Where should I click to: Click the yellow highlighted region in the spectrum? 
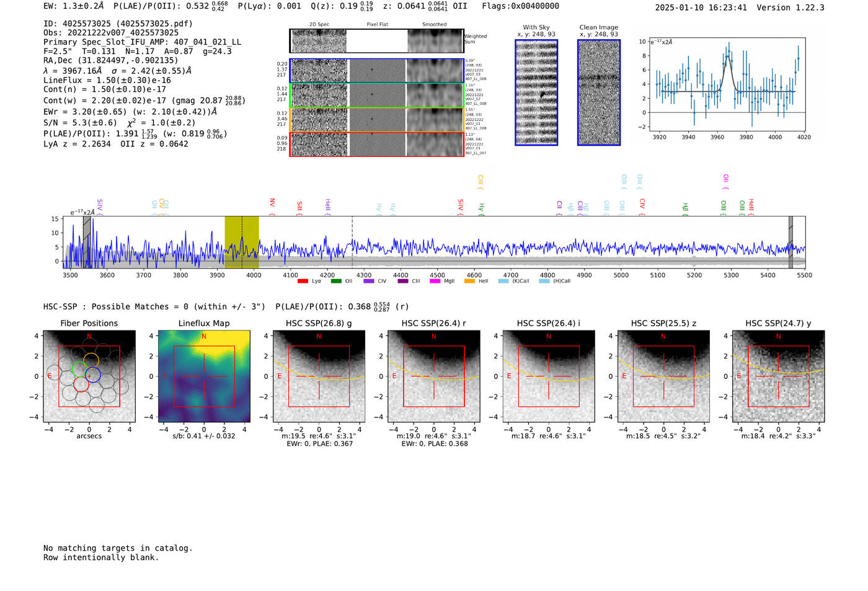tap(242, 242)
